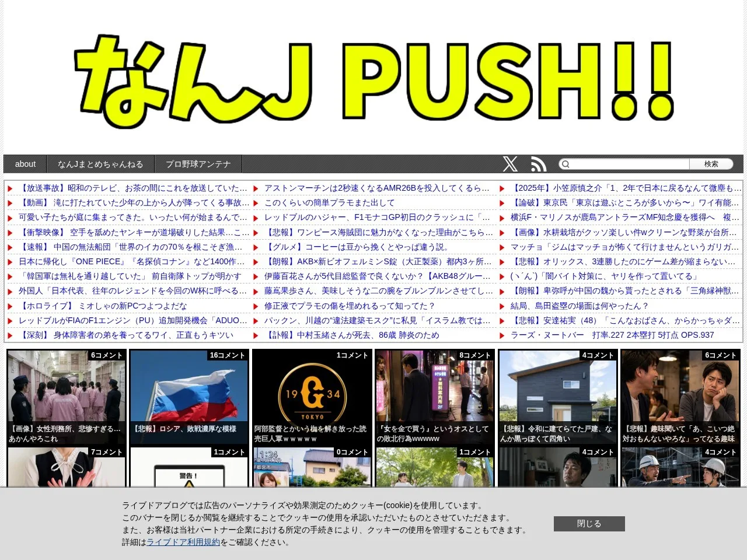Open headline 【放送事故】昭和のテレビ

click(x=133, y=188)
